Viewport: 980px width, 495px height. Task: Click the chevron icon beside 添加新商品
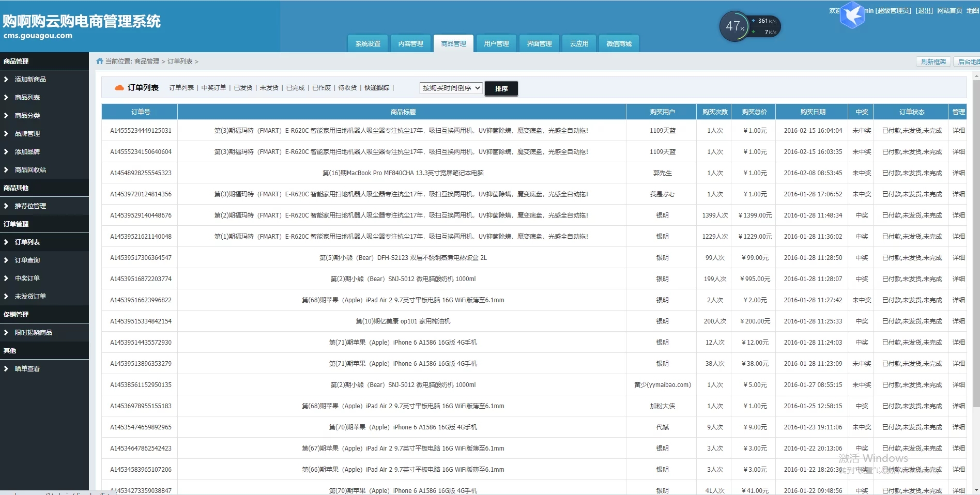6,79
